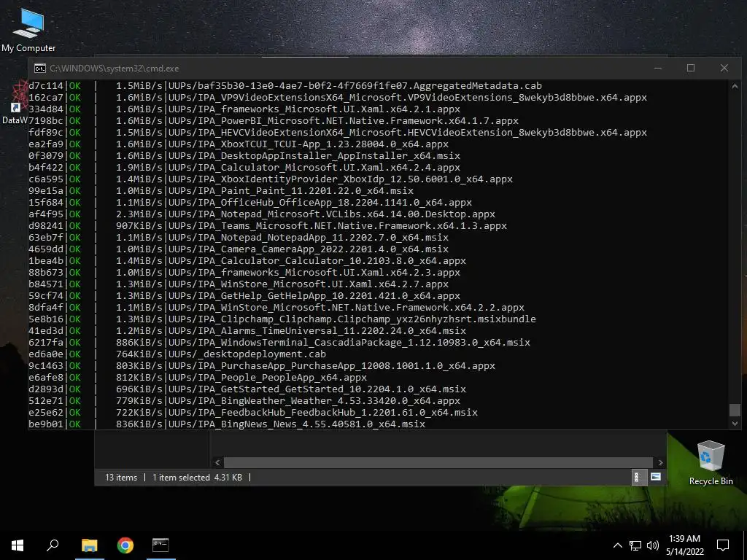This screenshot has width=747, height=560.
Task: Click OK status beside hash be9b01
Action: [75, 424]
